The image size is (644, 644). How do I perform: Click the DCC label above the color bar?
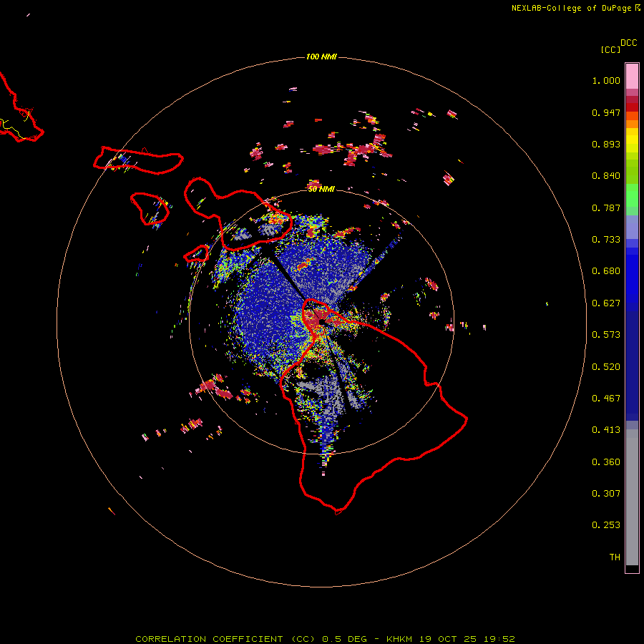[628, 43]
